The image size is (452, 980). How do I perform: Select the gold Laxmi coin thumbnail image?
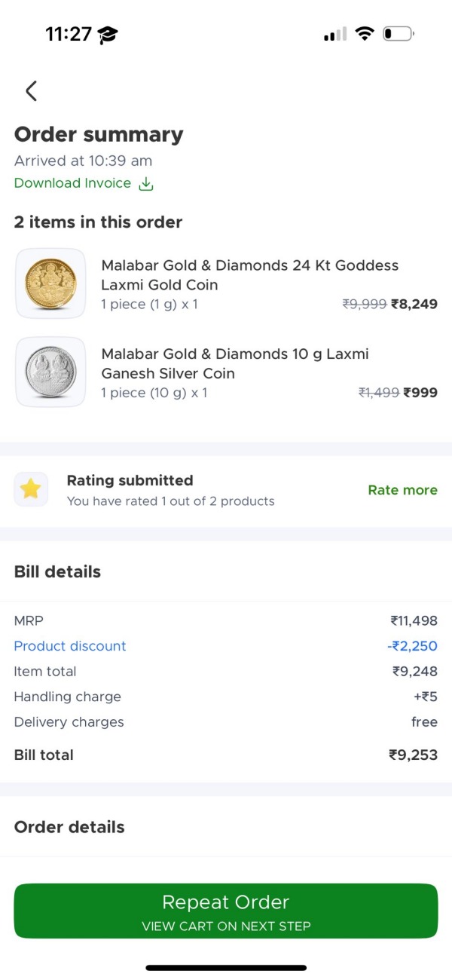click(50, 283)
